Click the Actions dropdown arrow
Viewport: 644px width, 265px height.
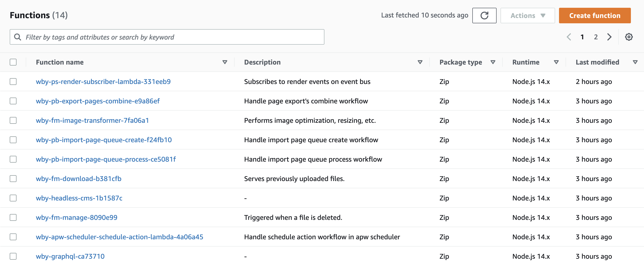click(544, 15)
